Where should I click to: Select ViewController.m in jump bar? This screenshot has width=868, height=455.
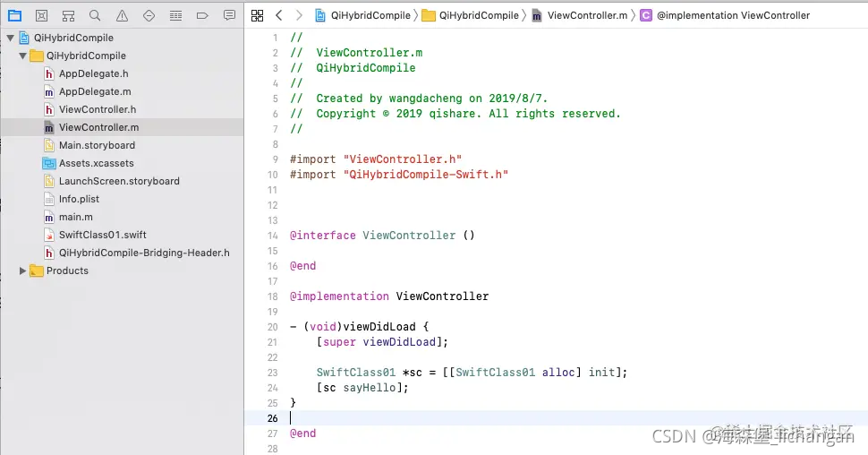point(580,15)
